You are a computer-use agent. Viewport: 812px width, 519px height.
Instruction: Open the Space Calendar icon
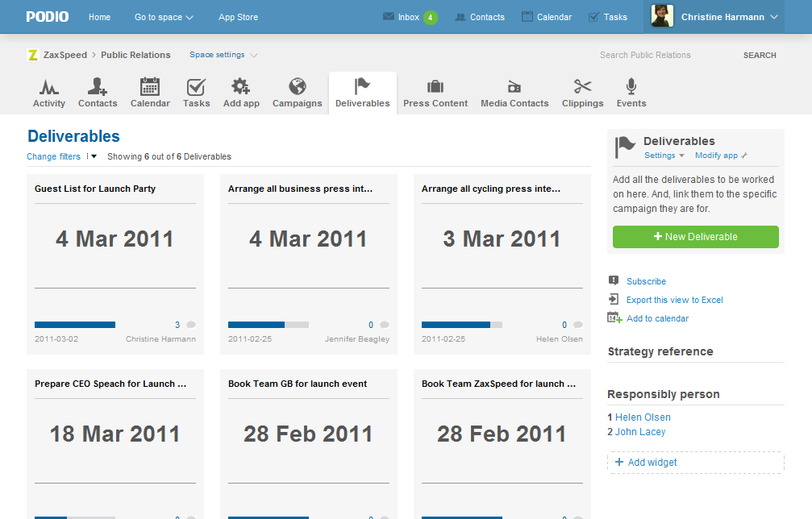150,87
